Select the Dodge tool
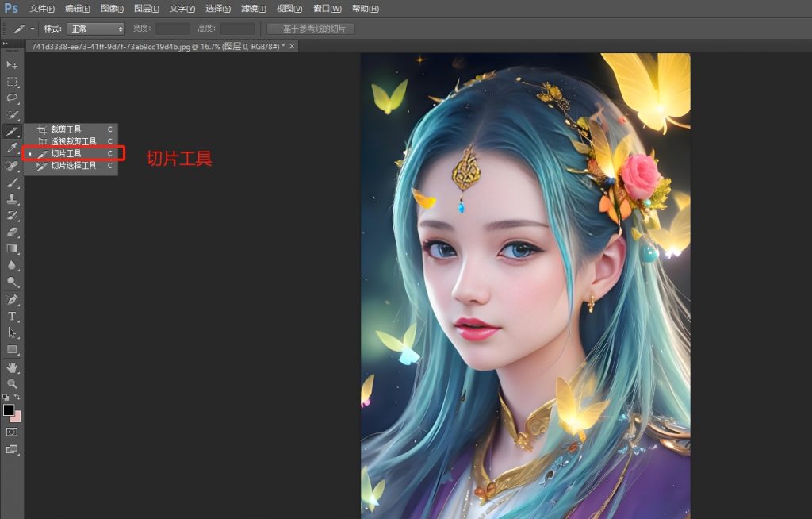The width and height of the screenshot is (812, 519). coord(12,282)
